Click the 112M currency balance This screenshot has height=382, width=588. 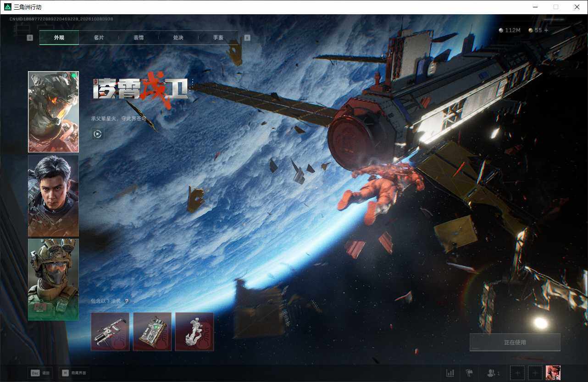pos(510,30)
